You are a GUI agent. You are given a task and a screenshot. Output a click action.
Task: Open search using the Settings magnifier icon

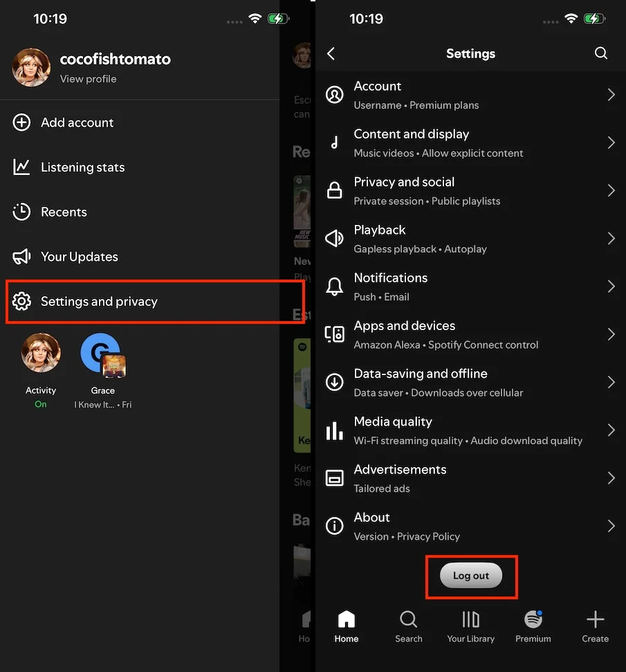600,53
